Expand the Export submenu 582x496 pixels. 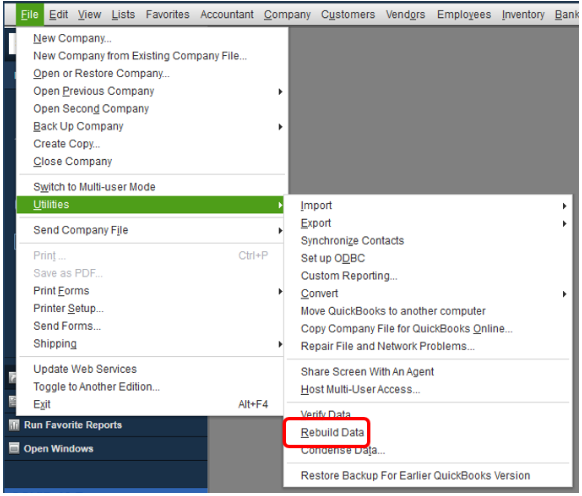(x=428, y=223)
